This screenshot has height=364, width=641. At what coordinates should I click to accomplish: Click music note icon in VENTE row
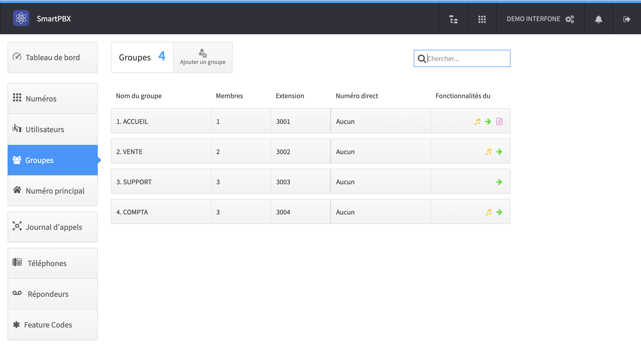tap(488, 152)
